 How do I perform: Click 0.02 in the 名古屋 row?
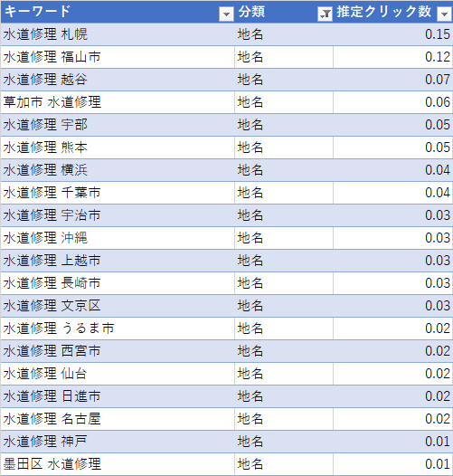point(438,419)
